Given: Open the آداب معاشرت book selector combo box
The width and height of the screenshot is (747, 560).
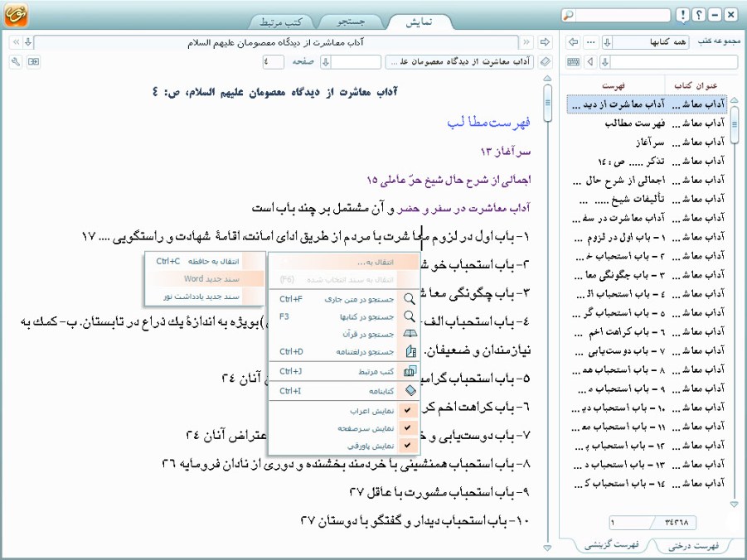Looking at the screenshot, I should click(x=460, y=62).
